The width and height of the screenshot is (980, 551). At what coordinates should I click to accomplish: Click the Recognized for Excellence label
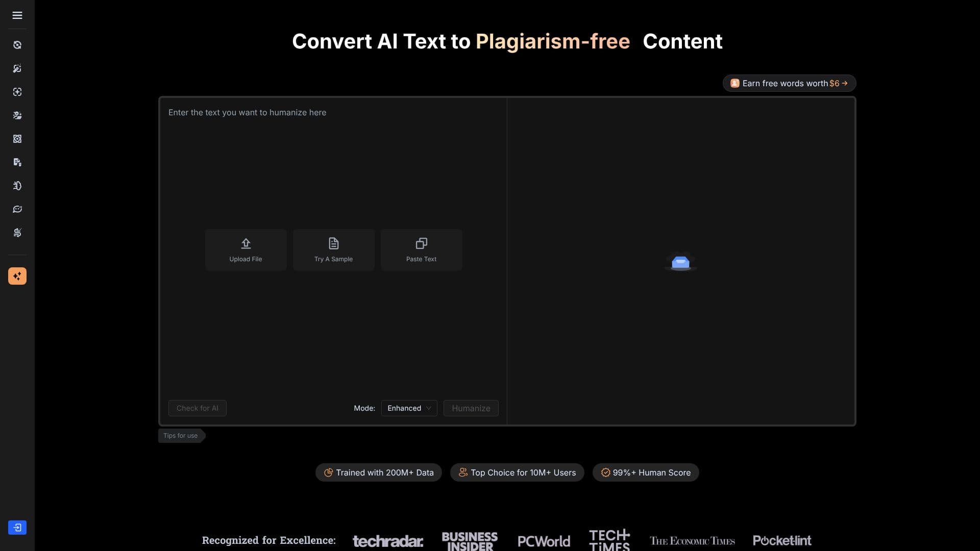pos(269,540)
